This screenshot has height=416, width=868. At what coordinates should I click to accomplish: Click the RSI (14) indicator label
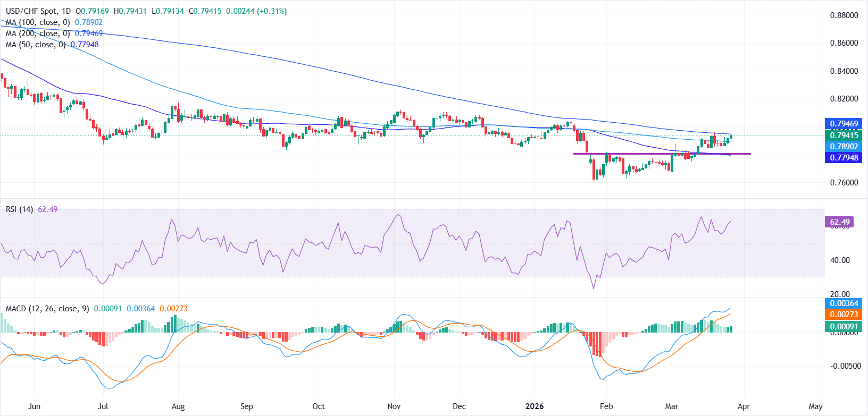tap(19, 209)
